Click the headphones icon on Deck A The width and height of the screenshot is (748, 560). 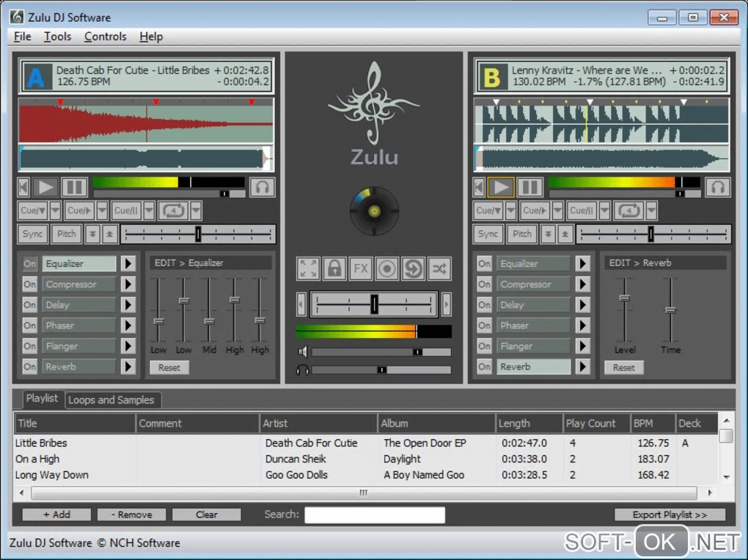pyautogui.click(x=262, y=187)
